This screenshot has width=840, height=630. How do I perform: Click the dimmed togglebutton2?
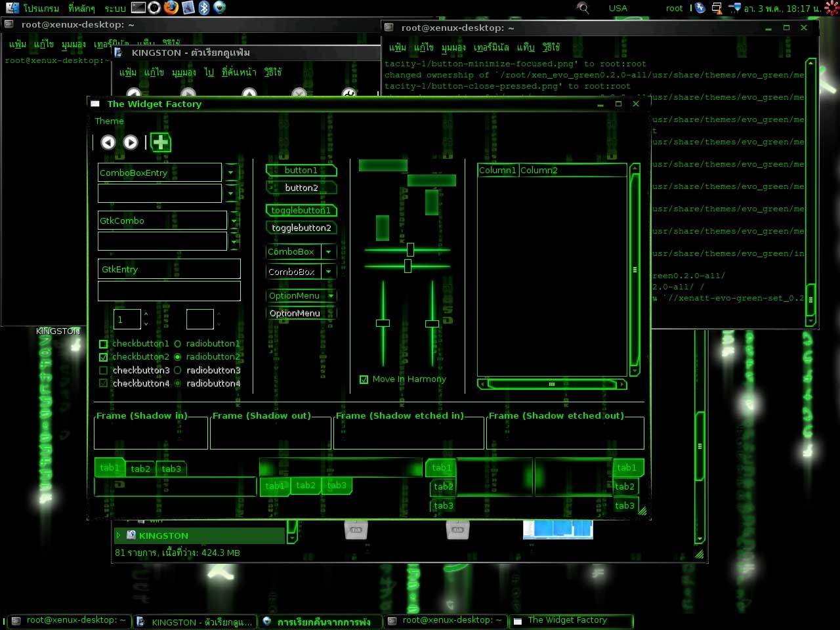[301, 228]
